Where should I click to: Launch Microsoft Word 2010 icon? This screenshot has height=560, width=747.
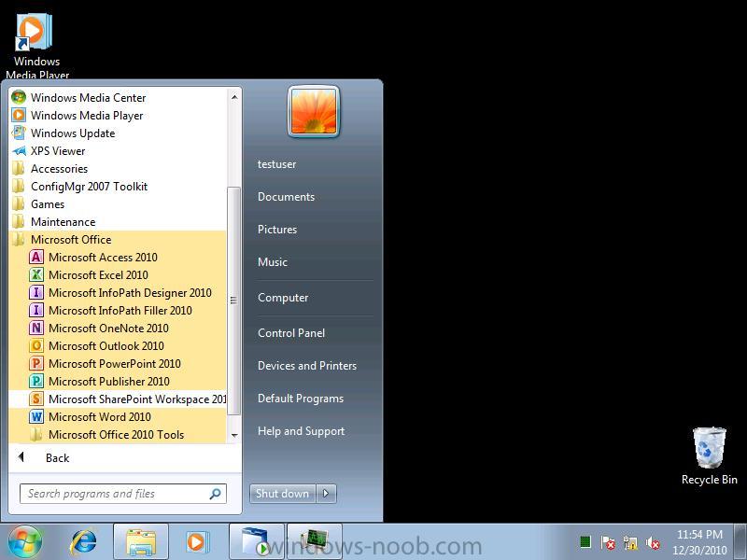coord(36,416)
